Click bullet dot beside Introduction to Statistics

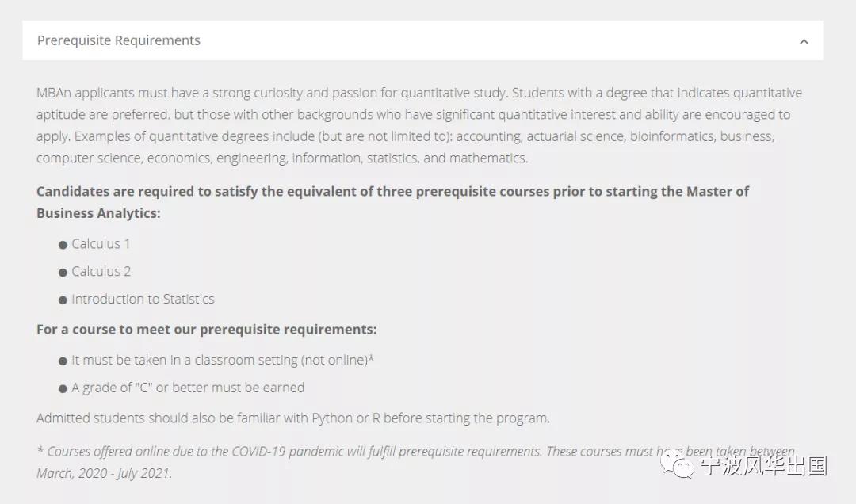click(x=63, y=300)
